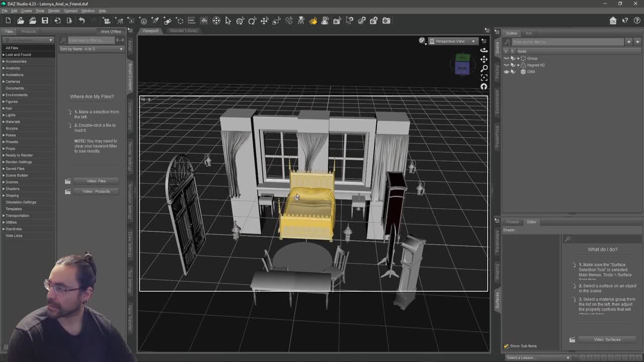Click the Frame selection viewport icon
Screen dimensions: 644x362
(x=484, y=77)
